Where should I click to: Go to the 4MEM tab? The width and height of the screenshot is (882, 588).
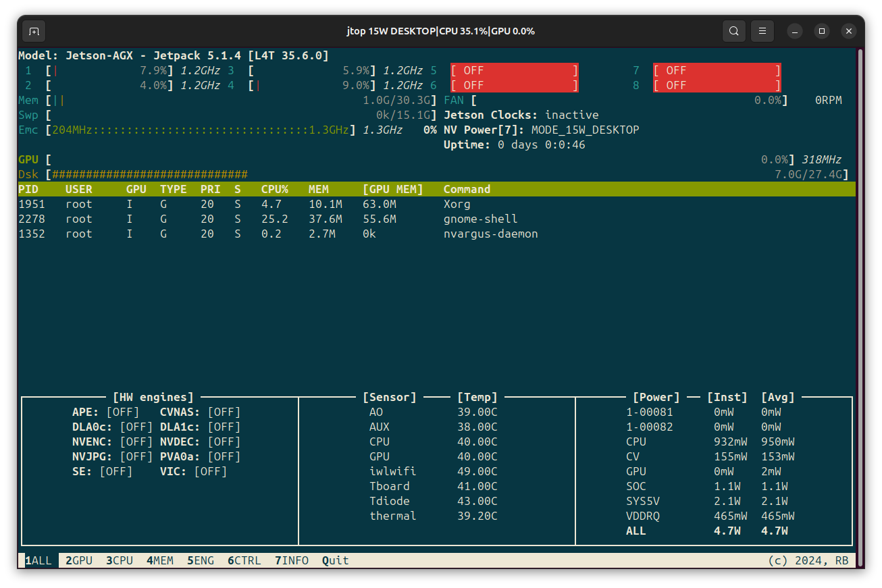point(160,560)
